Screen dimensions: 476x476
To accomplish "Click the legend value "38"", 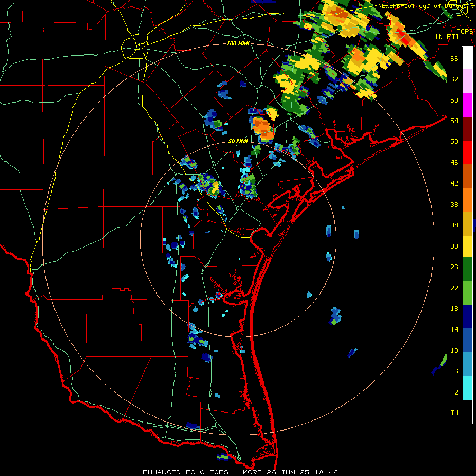I will click(454, 204).
